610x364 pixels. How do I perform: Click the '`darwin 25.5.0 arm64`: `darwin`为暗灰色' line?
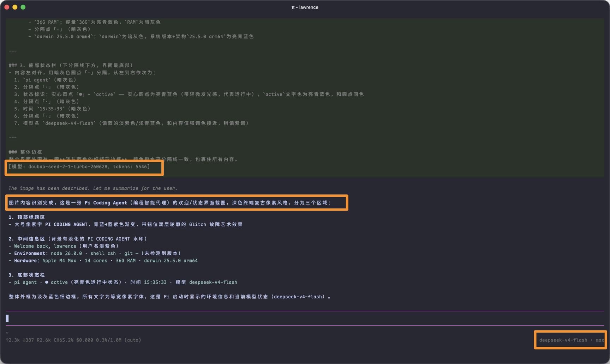[x=141, y=36]
